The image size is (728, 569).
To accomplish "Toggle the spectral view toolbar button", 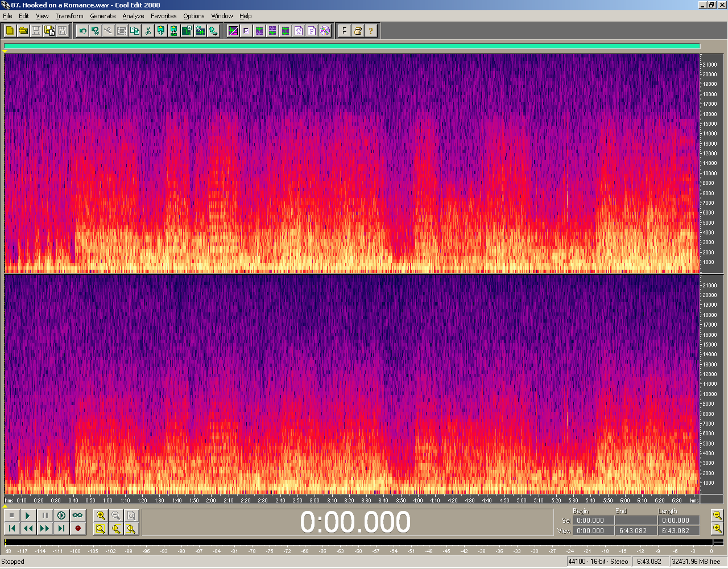I will [233, 31].
